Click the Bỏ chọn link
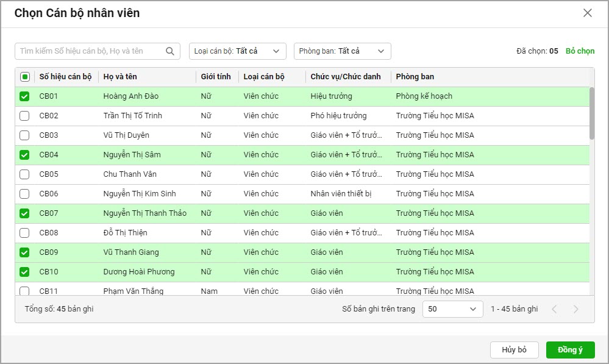This screenshot has width=609, height=364. click(x=580, y=51)
